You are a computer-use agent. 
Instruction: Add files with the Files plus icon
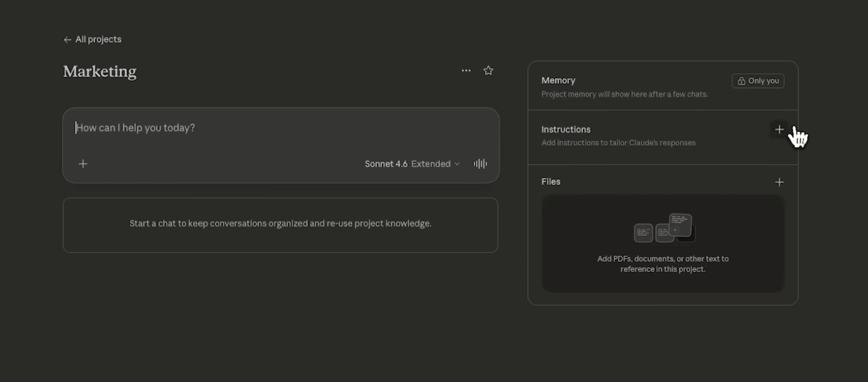[x=779, y=182]
